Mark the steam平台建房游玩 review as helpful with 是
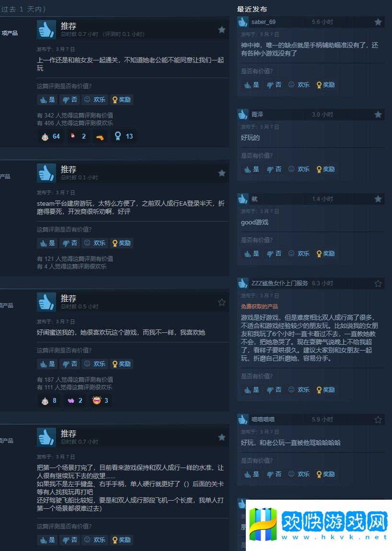Screen dimensions: 392x551 click(x=47, y=243)
